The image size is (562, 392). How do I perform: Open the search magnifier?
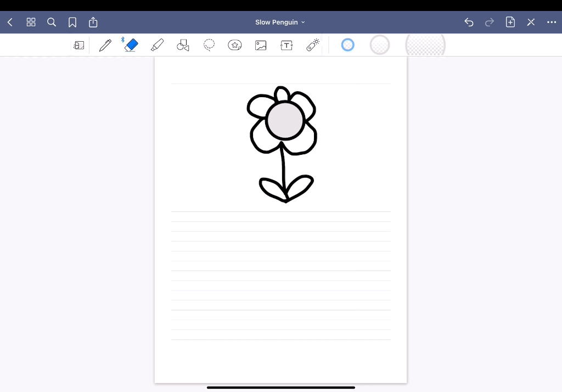[52, 23]
